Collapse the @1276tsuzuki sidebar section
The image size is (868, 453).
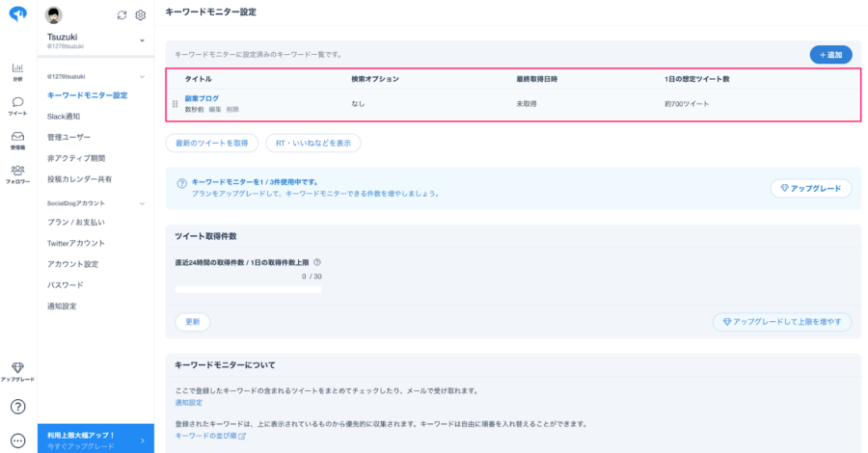click(x=143, y=77)
